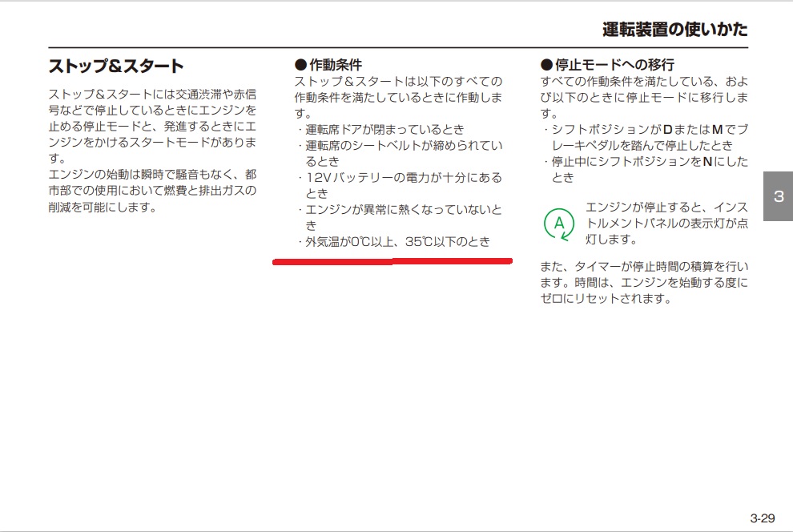Click the line beginning また、タイマーが停止時間
The height and width of the screenshot is (532, 793).
[644, 267]
